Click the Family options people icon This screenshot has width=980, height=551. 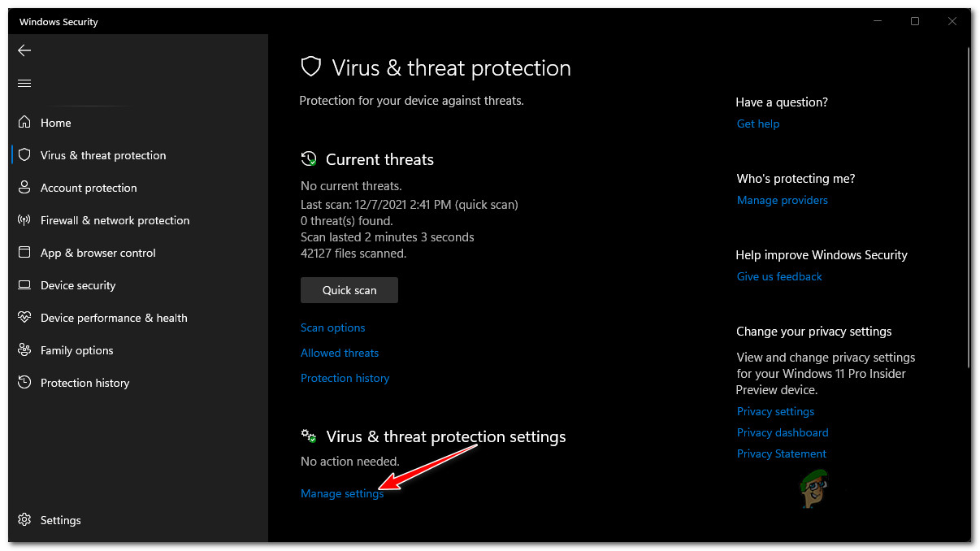[24, 350]
